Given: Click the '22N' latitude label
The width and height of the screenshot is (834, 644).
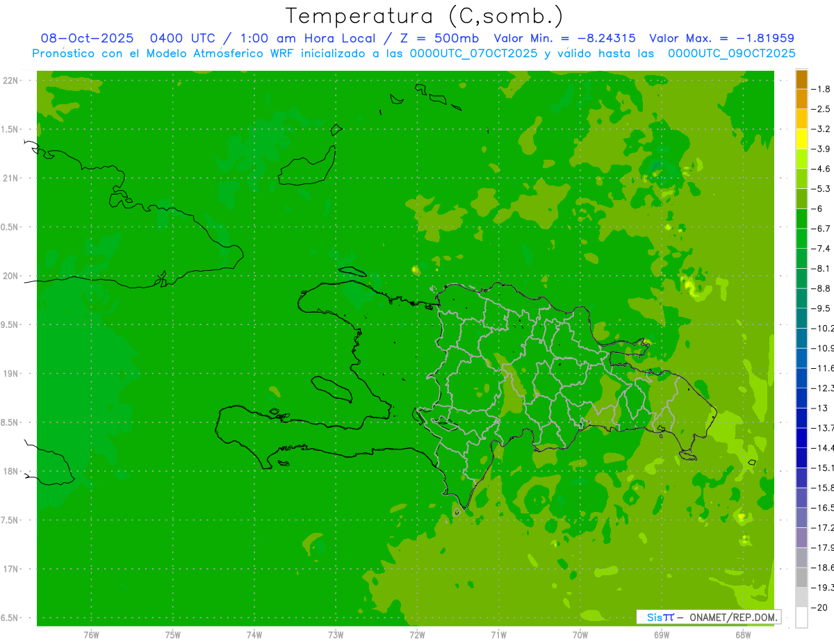Looking at the screenshot, I should (x=11, y=81).
